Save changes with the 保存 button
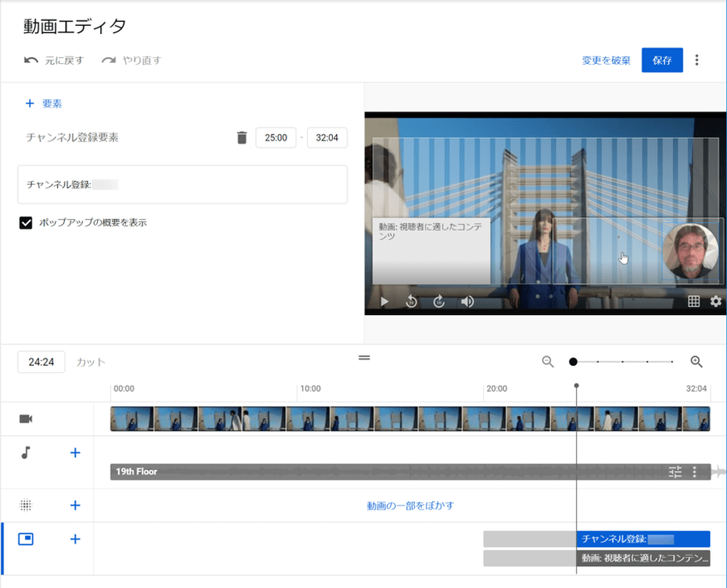 point(662,61)
